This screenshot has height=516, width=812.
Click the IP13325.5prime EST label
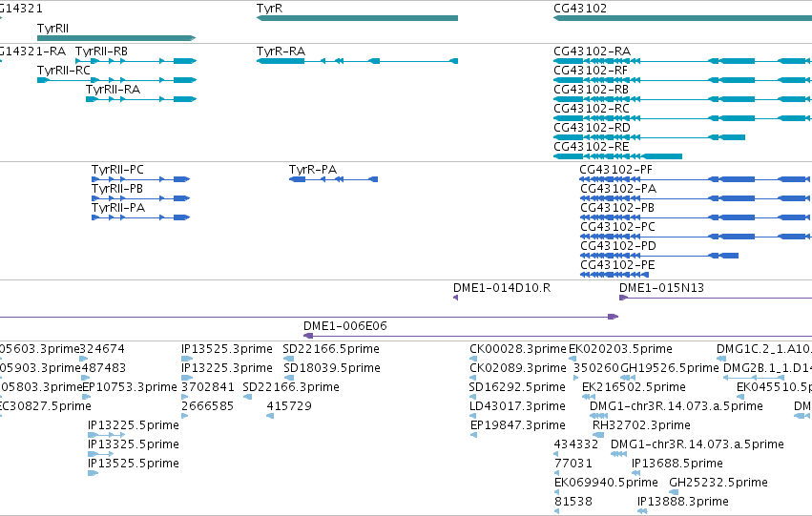(x=134, y=445)
